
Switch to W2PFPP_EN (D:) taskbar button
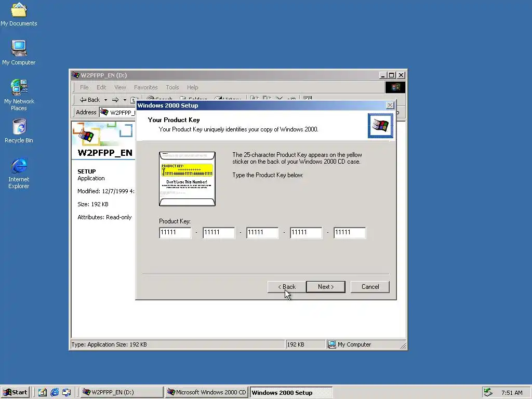[121, 392]
